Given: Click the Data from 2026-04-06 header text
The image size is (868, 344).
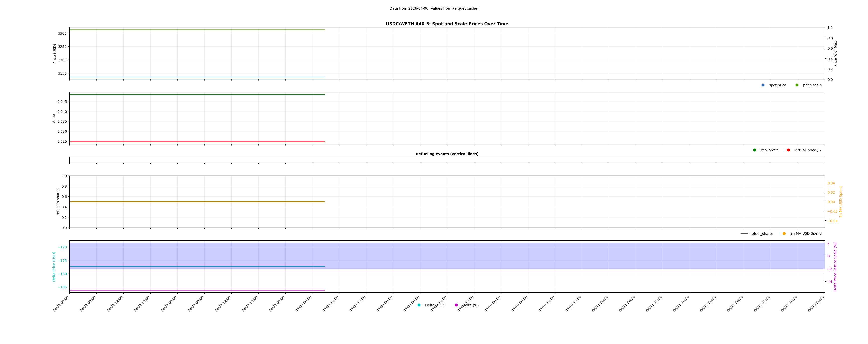Looking at the screenshot, I should coord(434,9).
